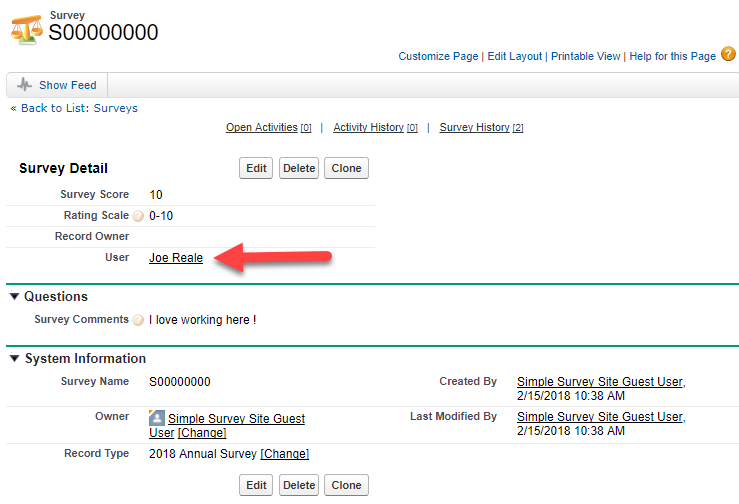Viewport: 739px width, 504px height.
Task: Click the owner avatar icon in Owner row
Action: tap(157, 418)
